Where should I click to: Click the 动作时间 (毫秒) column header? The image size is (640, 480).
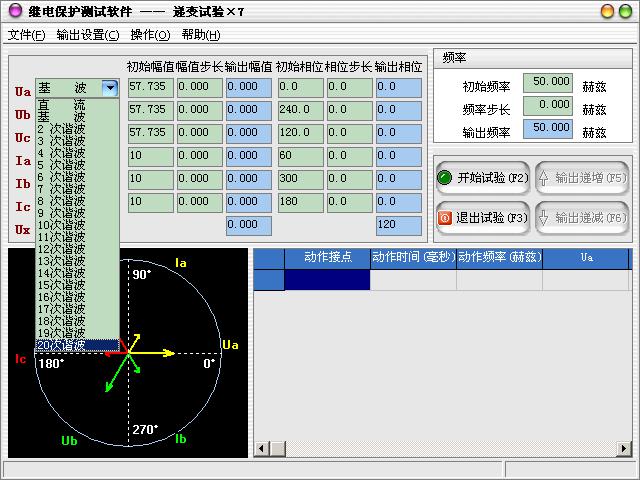[413, 258]
